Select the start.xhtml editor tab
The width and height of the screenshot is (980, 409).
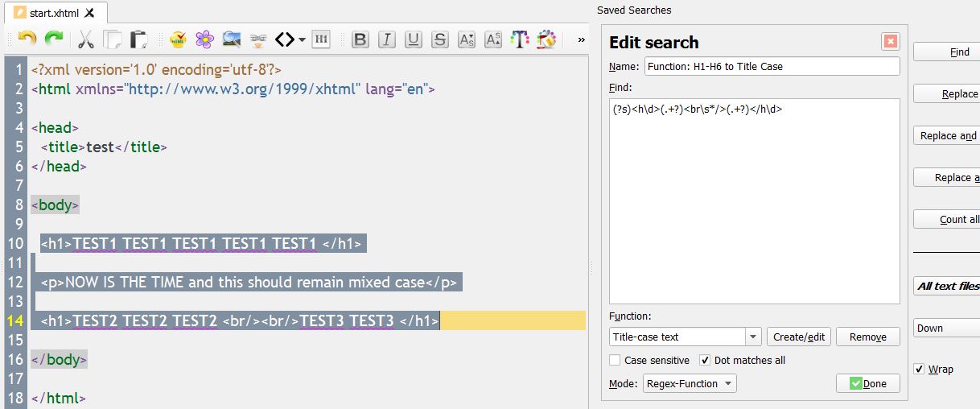(54, 12)
